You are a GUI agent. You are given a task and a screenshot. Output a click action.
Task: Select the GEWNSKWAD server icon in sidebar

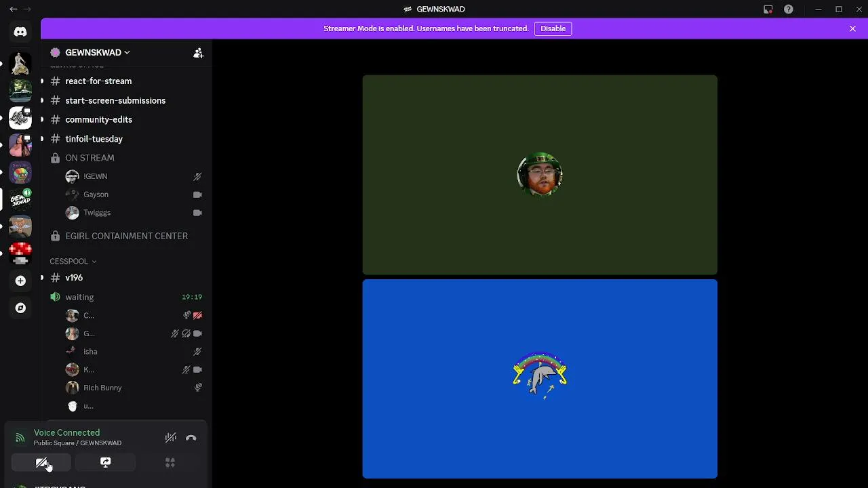pyautogui.click(x=20, y=199)
